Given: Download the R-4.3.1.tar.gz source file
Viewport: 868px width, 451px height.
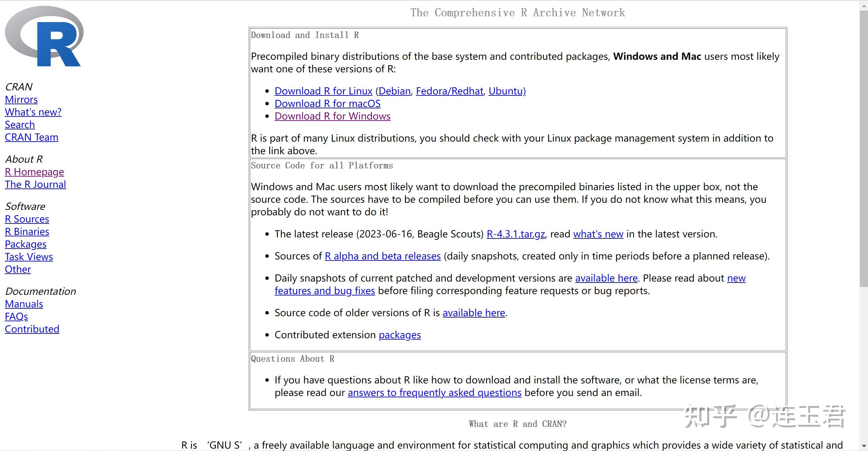Looking at the screenshot, I should 515,234.
